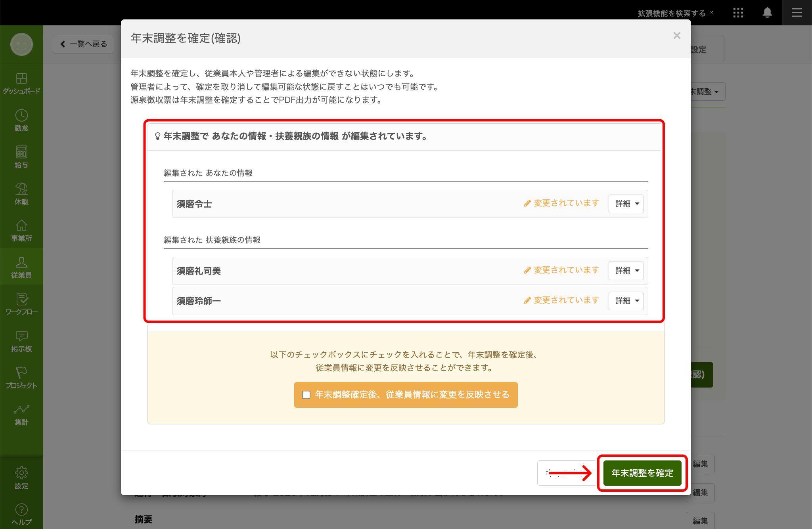This screenshot has width=812, height=529.
Task: Expand 詳細 dropdown for 須磨玲師一
Action: pyautogui.click(x=626, y=301)
